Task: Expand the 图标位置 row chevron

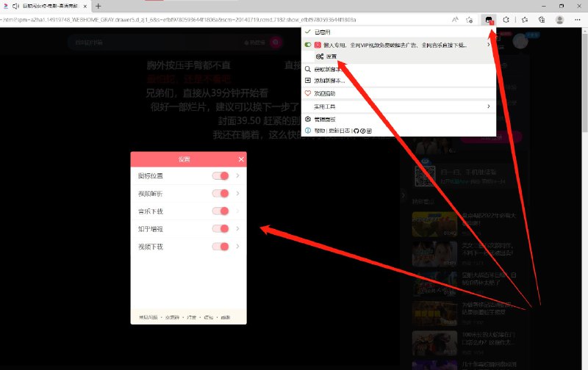Action: pyautogui.click(x=237, y=176)
